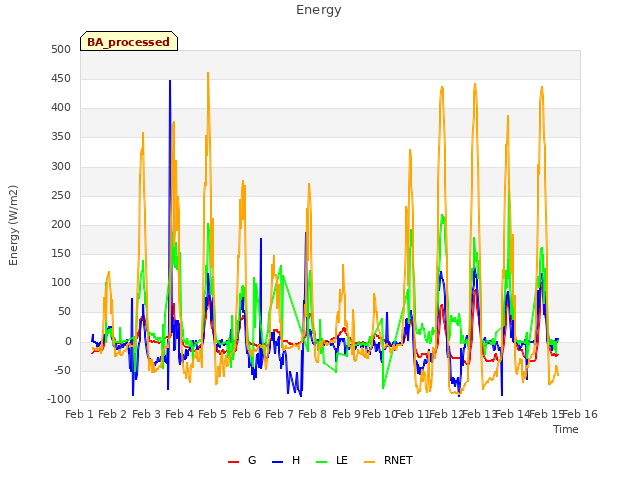Screen dimensions: 640x480
Task: Click the blue H legend color marker
Action: [278, 462]
